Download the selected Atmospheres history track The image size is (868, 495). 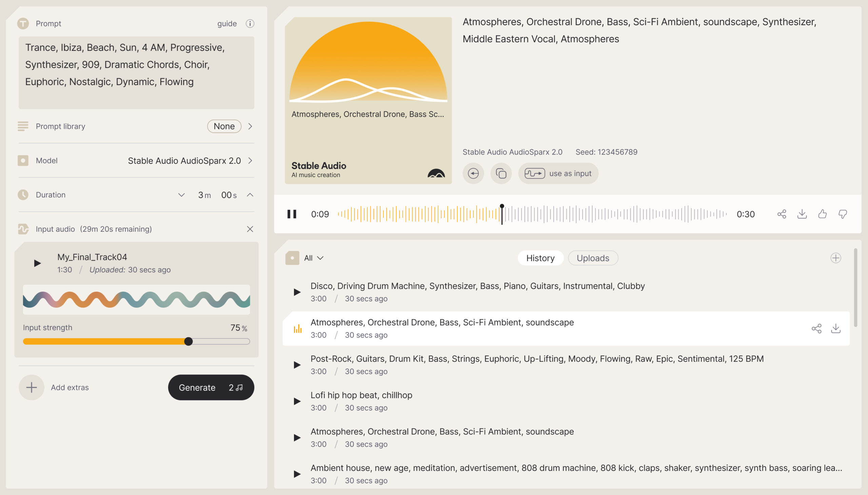[836, 328]
